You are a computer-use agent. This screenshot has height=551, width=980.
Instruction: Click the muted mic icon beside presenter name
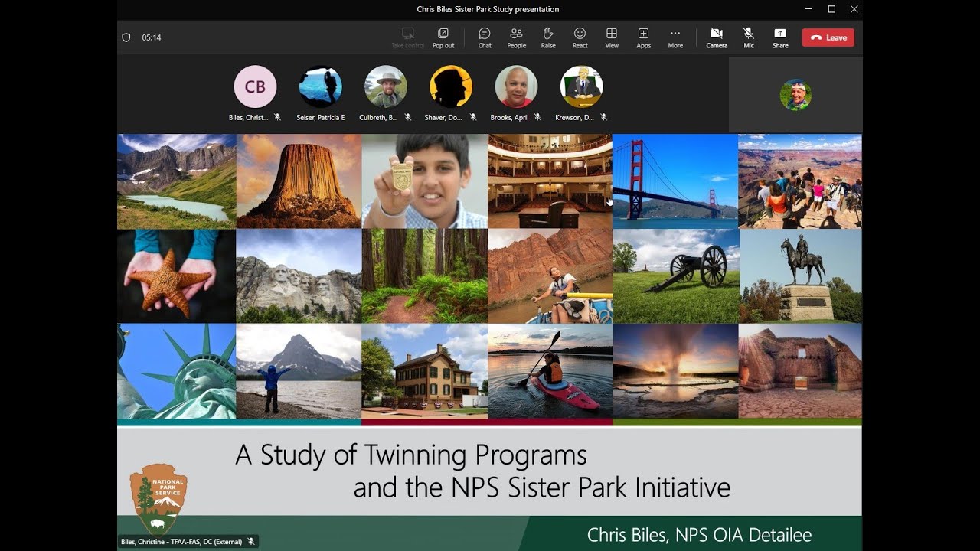[x=250, y=542]
